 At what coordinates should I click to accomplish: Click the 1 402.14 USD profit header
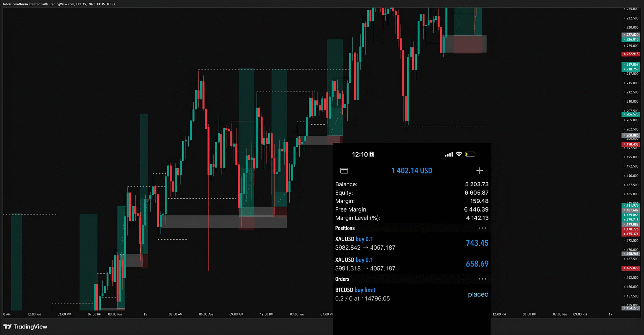point(412,171)
